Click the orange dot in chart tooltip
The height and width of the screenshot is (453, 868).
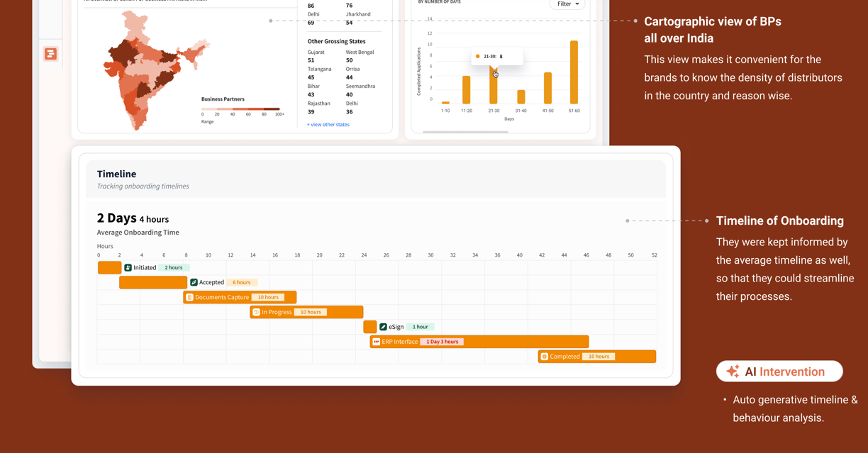point(478,56)
